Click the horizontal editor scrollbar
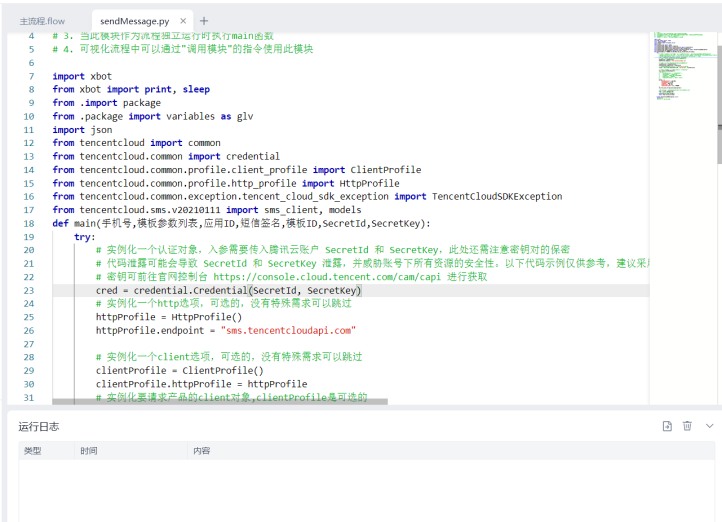The width and height of the screenshot is (722, 522). click(x=220, y=402)
